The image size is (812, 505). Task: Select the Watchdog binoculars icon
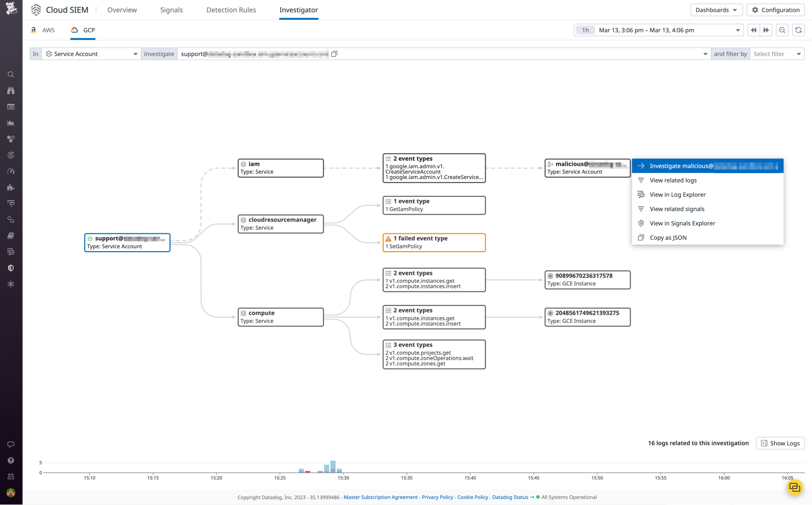[x=11, y=91]
